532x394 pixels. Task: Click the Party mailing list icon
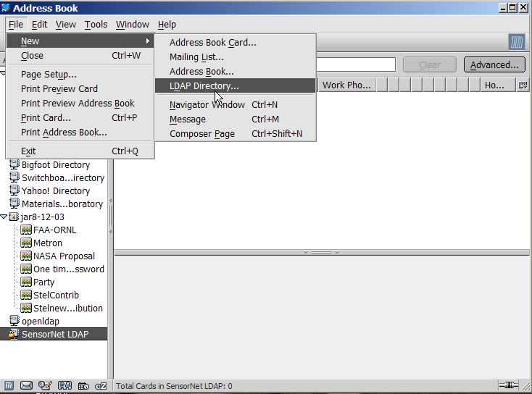tap(26, 282)
